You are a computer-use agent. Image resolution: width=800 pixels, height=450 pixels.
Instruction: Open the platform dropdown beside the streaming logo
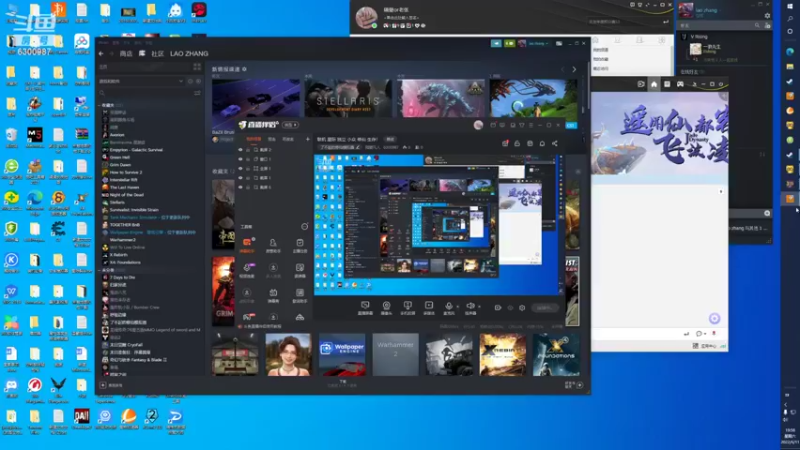(291, 125)
